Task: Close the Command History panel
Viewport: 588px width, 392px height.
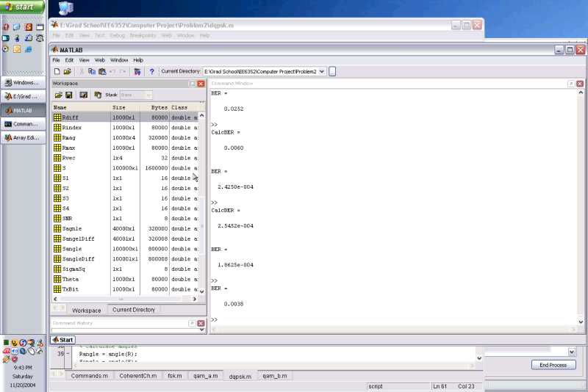Action: pyautogui.click(x=201, y=323)
